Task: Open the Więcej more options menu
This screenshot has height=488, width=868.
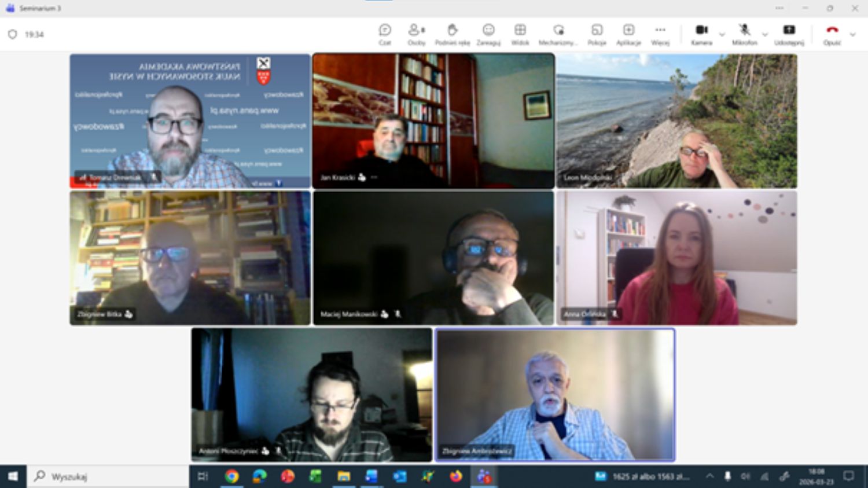Action: 660,34
